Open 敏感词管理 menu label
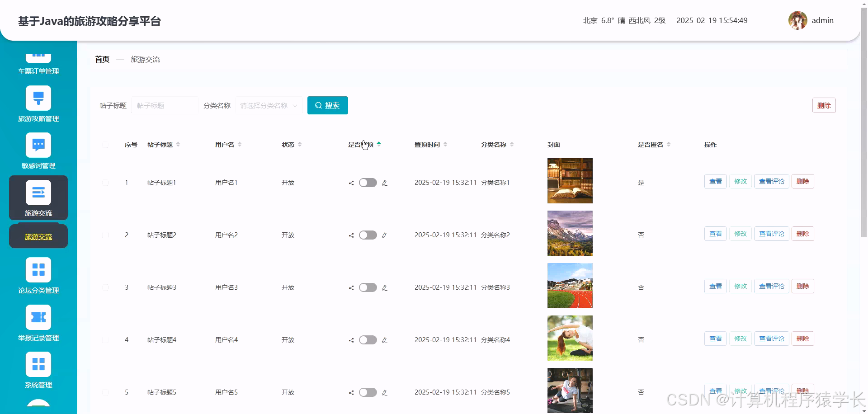Viewport: 868px width, 414px height. click(x=38, y=165)
